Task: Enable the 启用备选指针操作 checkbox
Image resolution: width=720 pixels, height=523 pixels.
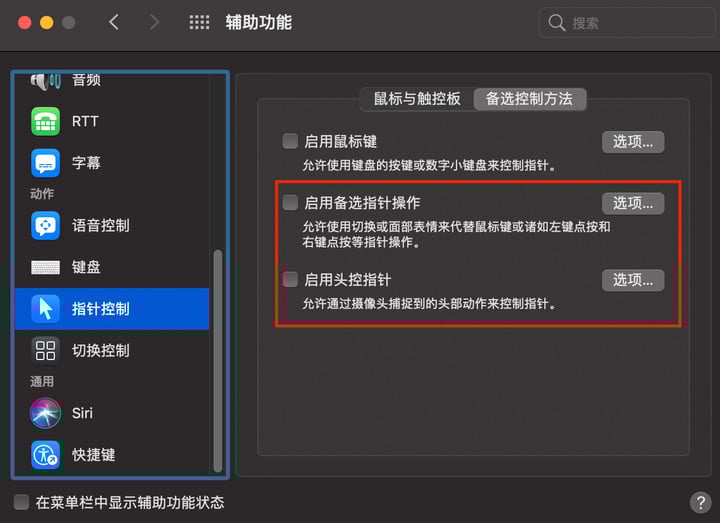Action: click(290, 202)
